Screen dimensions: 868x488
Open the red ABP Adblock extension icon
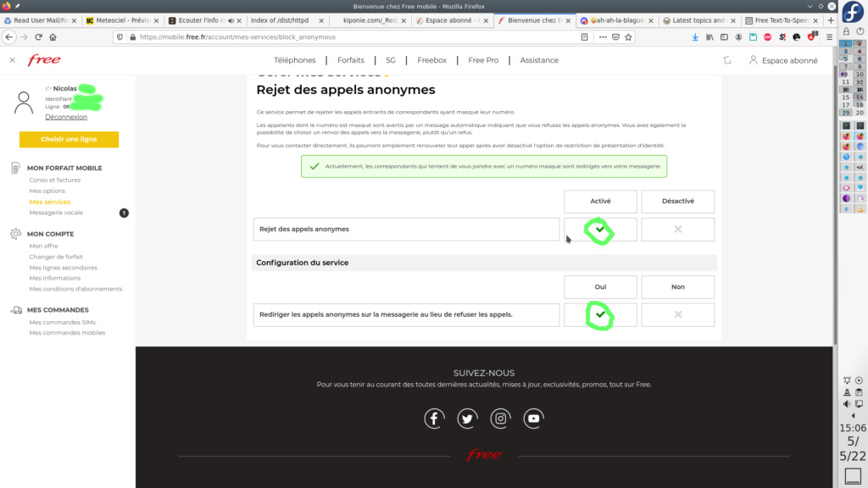pyautogui.click(x=767, y=37)
